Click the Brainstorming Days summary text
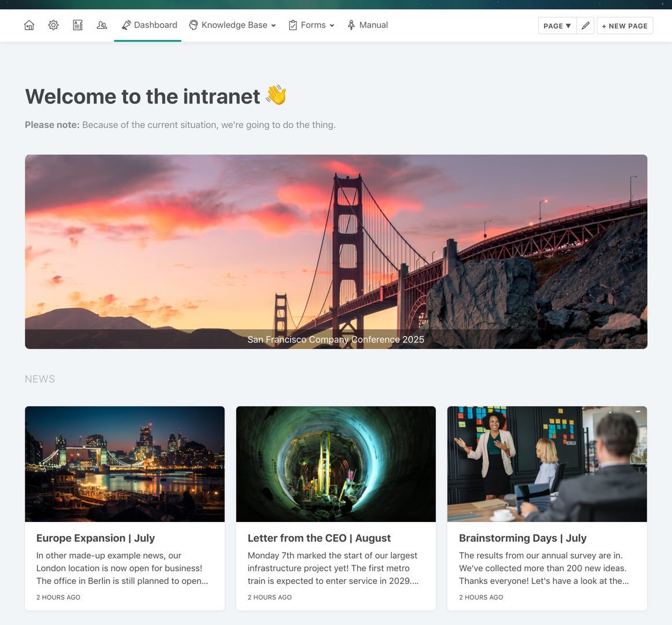The height and width of the screenshot is (625, 672). pyautogui.click(x=544, y=568)
